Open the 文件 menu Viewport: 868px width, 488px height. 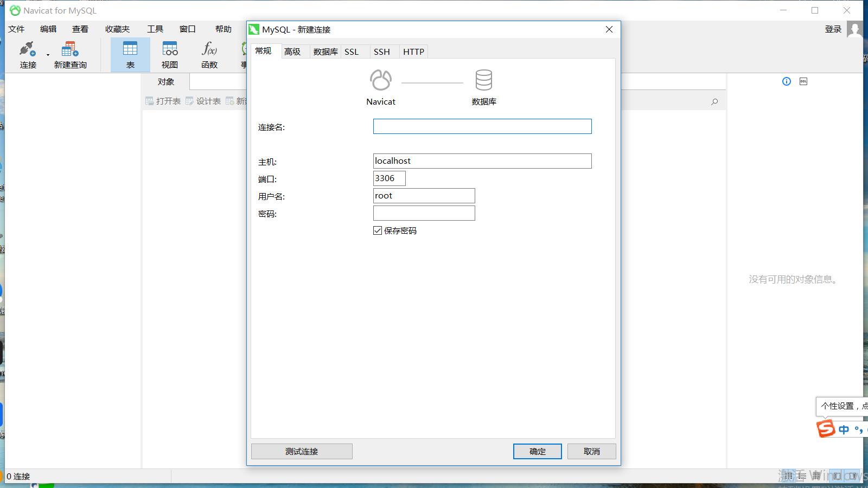[x=16, y=29]
